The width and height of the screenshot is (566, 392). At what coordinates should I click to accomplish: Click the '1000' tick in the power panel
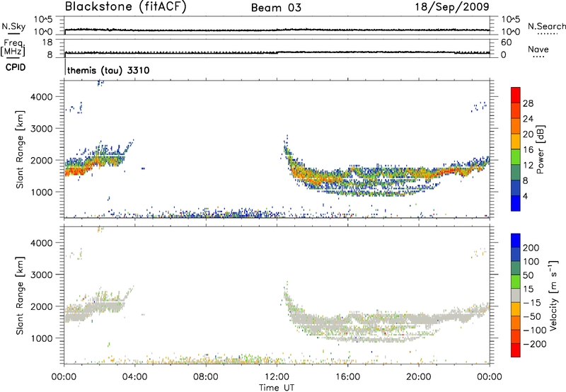point(42,192)
